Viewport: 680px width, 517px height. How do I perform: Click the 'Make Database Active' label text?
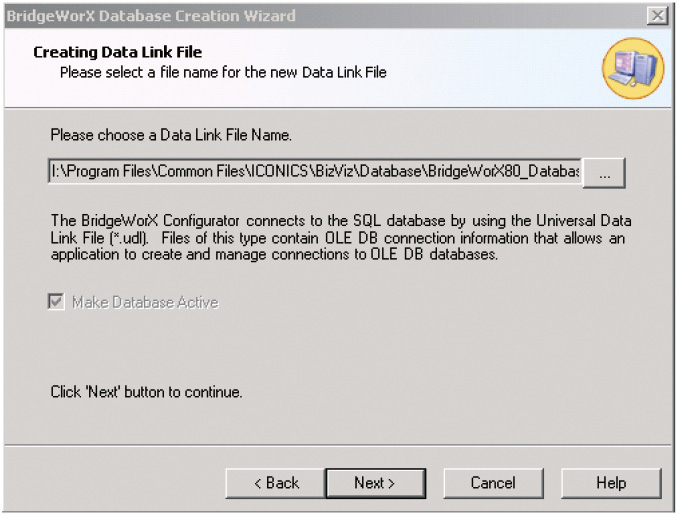(145, 302)
